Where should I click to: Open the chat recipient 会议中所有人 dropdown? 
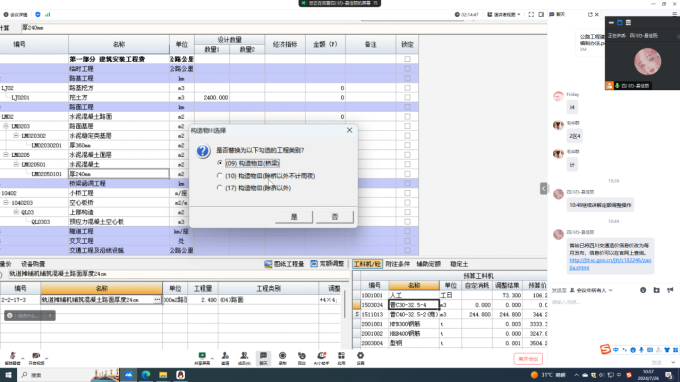[591, 290]
